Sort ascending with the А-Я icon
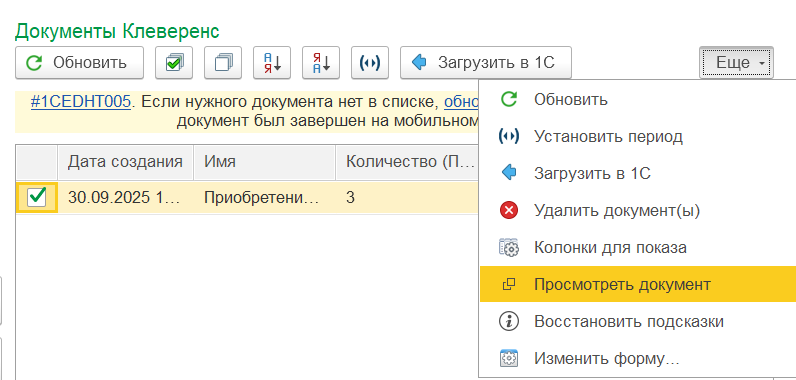This screenshot has height=380, width=796. coord(272,63)
